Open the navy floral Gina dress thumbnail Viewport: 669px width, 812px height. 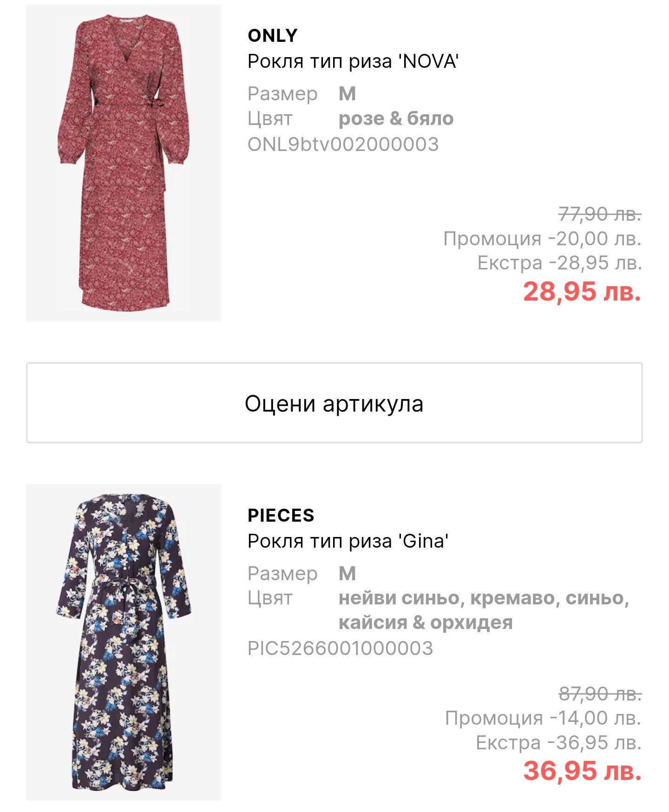124,642
